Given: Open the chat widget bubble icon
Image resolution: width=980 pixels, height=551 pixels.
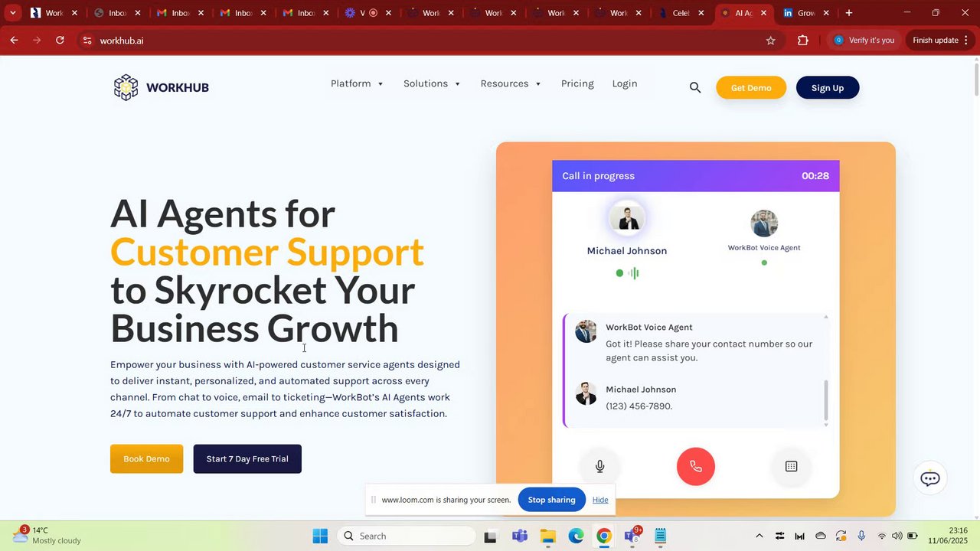Looking at the screenshot, I should [930, 479].
